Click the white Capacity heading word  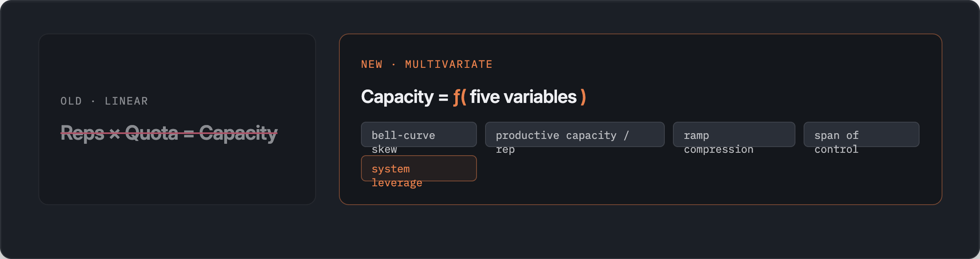tap(397, 97)
